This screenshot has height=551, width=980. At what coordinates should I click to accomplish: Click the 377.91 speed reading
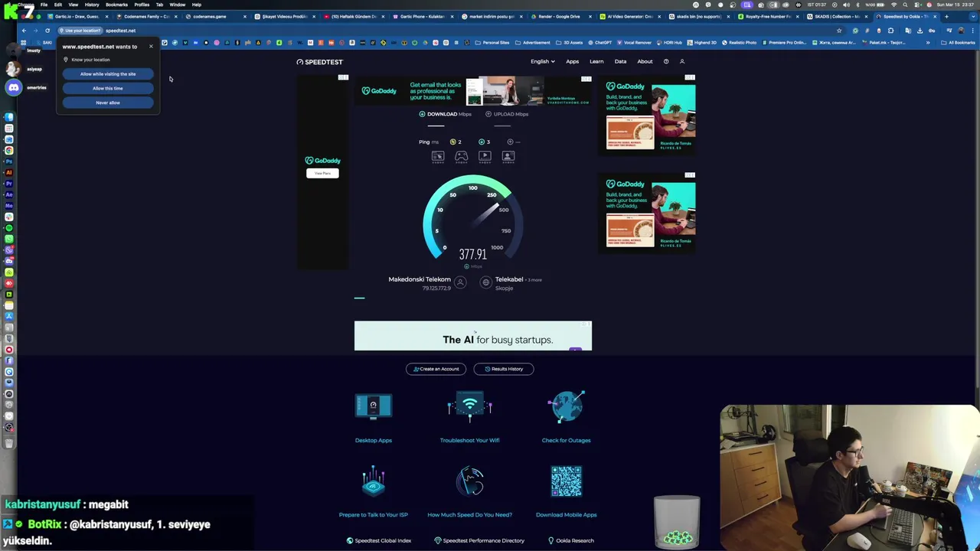(472, 254)
